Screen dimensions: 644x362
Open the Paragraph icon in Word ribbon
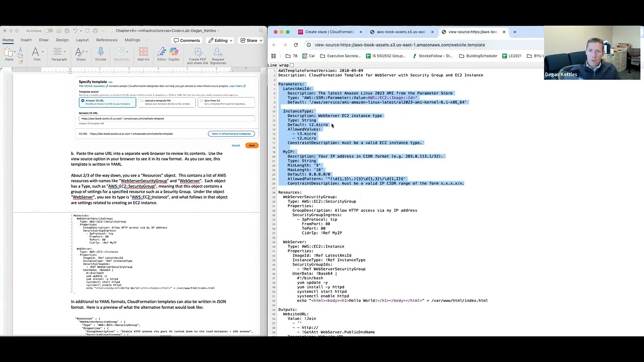[57, 51]
